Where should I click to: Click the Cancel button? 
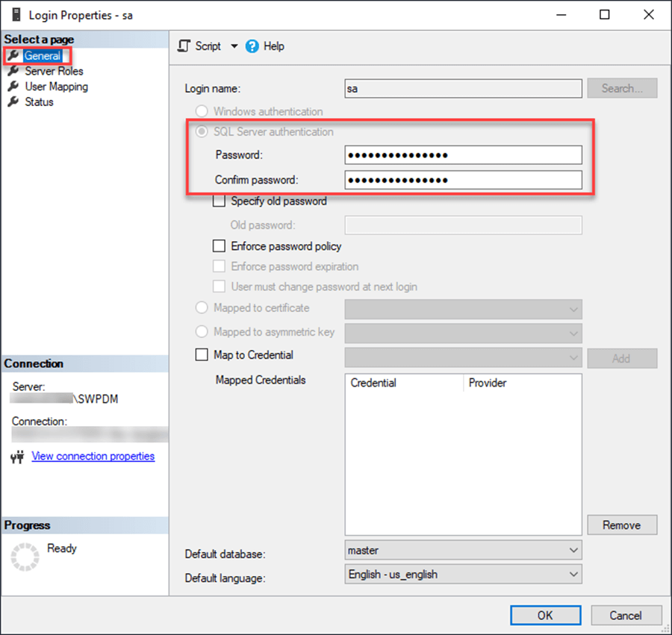[x=626, y=616]
